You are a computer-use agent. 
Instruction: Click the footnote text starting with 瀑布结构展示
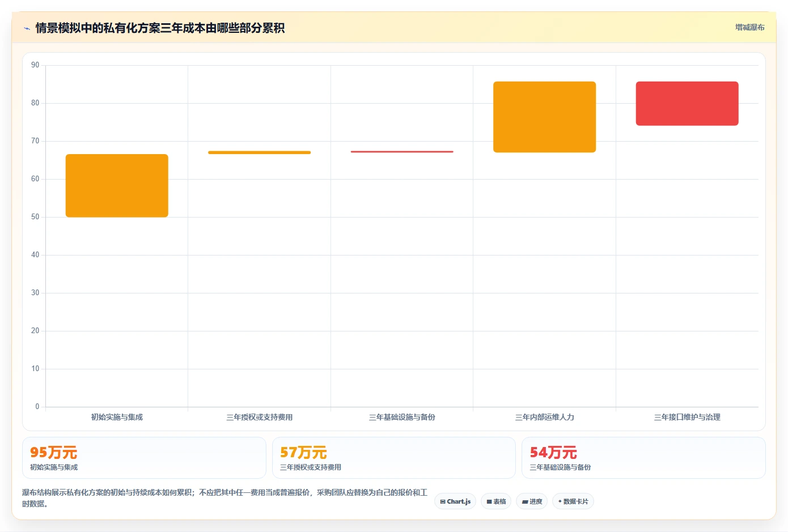224,498
